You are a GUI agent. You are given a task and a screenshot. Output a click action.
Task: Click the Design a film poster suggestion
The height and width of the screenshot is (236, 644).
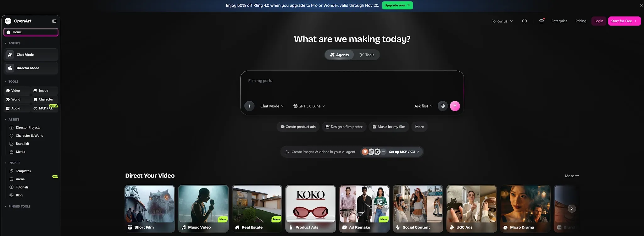(344, 127)
